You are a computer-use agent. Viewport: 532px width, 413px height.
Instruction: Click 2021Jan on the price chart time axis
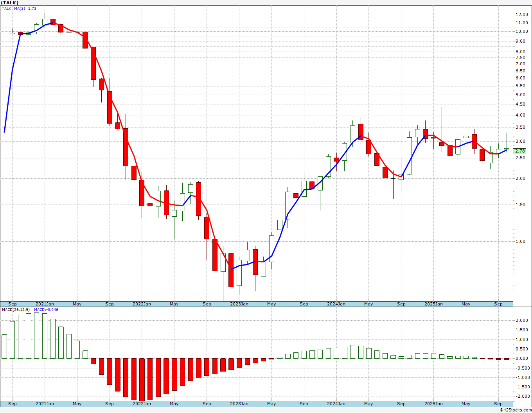pos(45,304)
